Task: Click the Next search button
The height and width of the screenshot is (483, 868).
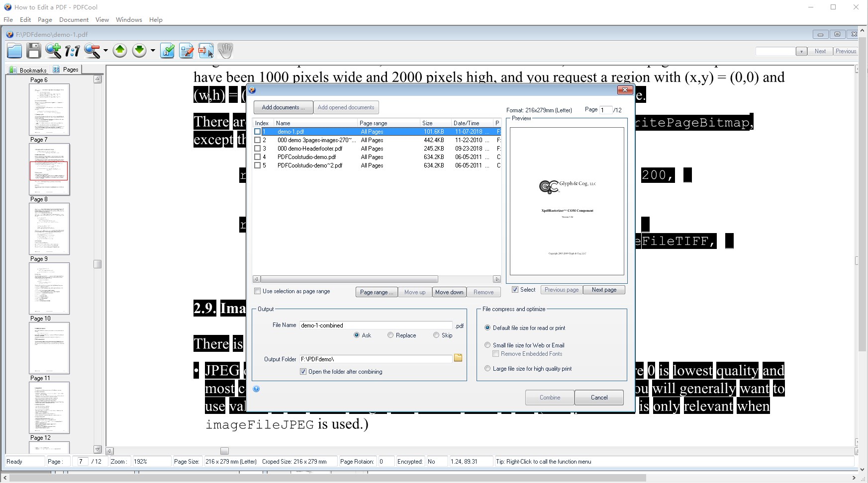Action: tap(820, 51)
